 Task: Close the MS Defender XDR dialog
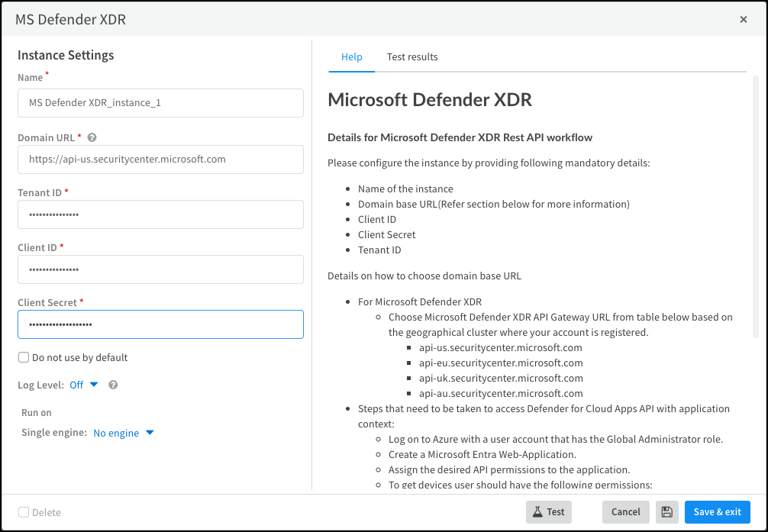pyautogui.click(x=744, y=20)
